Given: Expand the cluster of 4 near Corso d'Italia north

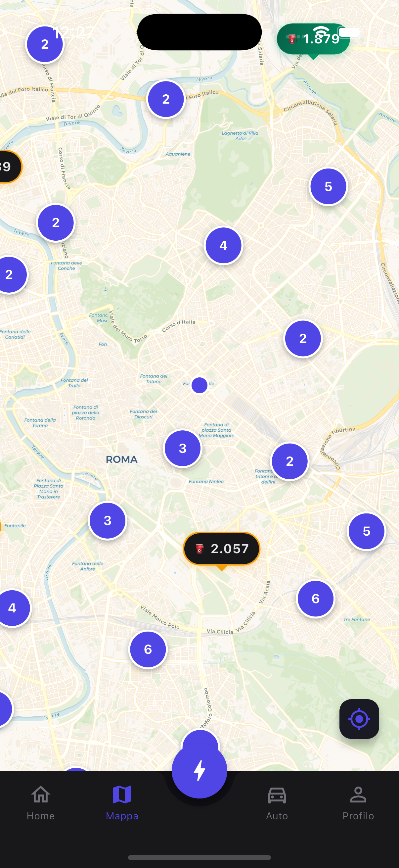Looking at the screenshot, I should point(223,245).
